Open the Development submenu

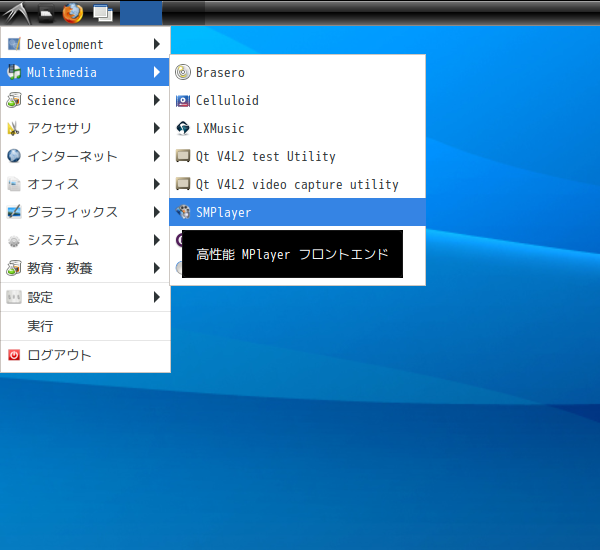[x=85, y=44]
